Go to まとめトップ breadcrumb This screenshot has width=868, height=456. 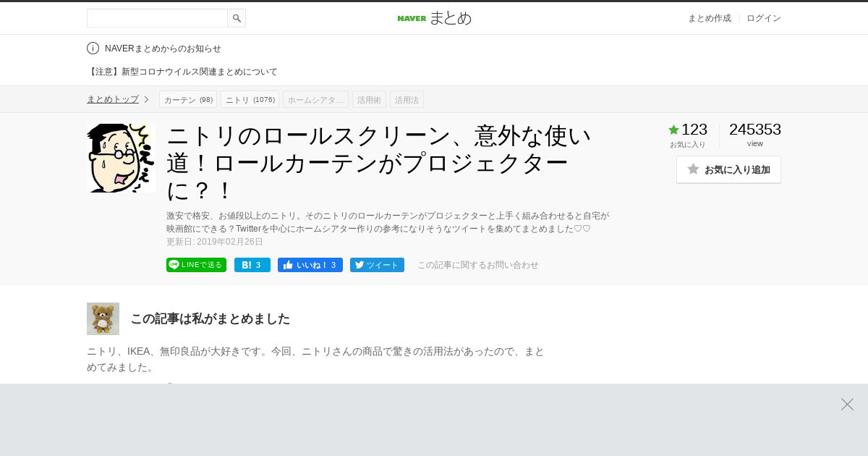point(113,99)
